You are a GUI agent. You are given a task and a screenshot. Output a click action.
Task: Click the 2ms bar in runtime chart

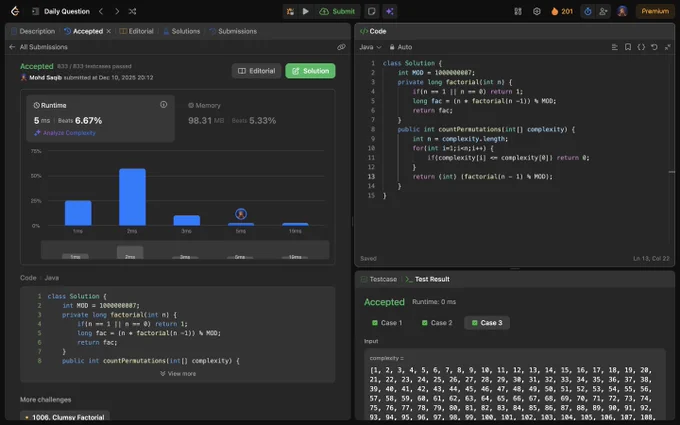[132, 197]
